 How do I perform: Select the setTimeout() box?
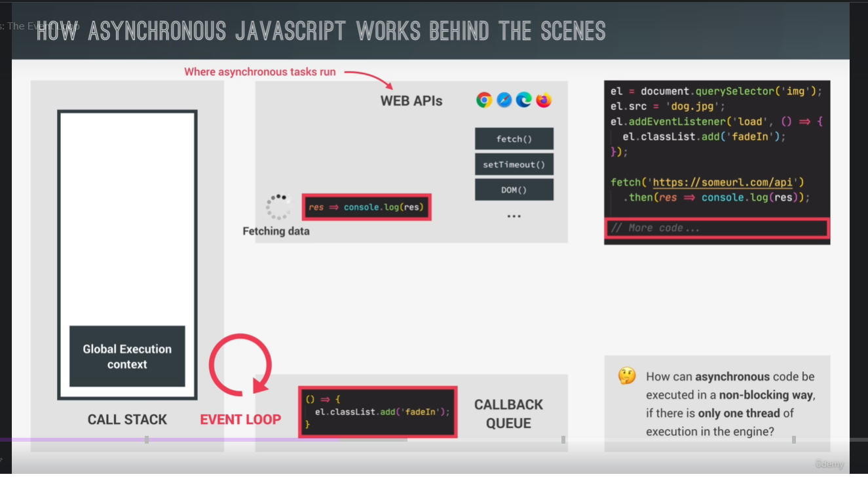(x=514, y=164)
